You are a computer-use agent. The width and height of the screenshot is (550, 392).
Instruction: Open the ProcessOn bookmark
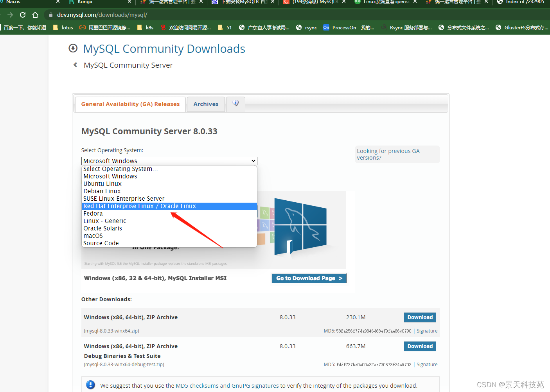pos(349,27)
